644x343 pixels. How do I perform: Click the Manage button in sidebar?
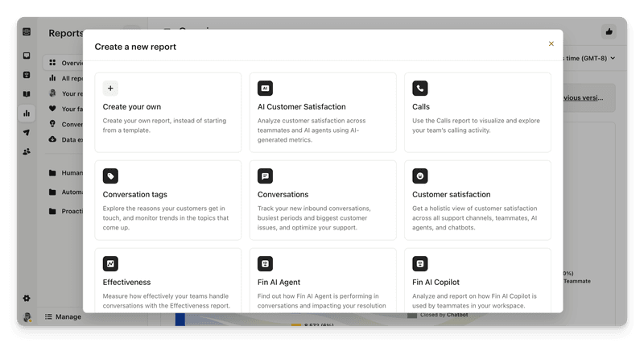point(63,316)
